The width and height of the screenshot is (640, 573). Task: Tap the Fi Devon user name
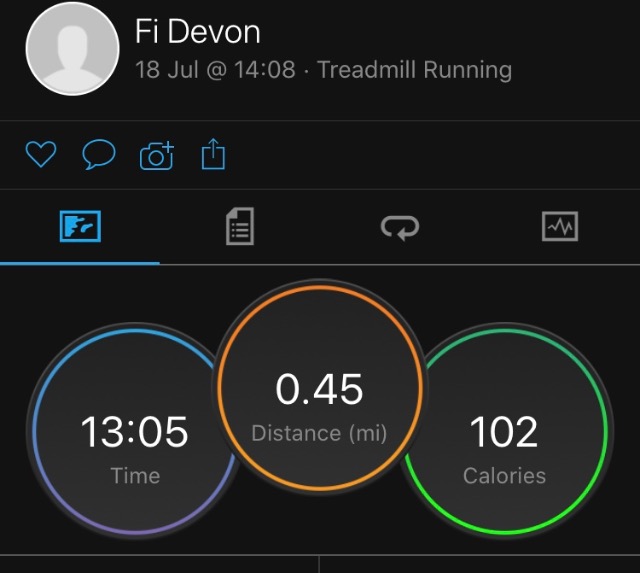coord(198,31)
